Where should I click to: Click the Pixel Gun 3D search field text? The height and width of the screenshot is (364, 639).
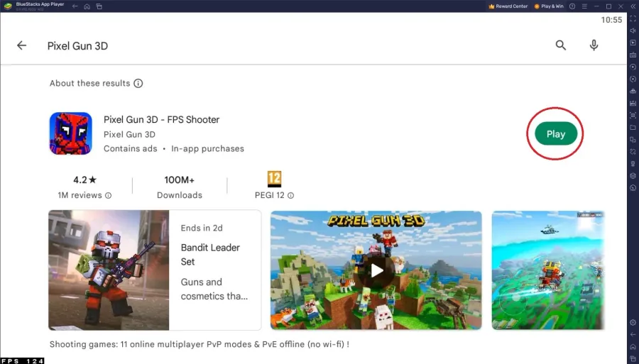coord(77,45)
